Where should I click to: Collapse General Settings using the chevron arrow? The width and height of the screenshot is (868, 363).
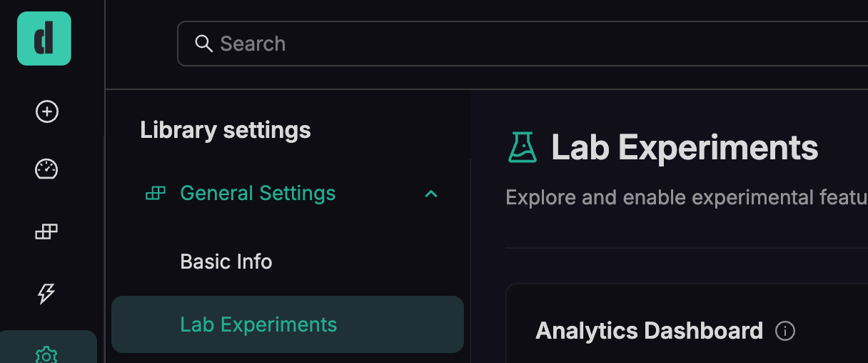point(431,194)
